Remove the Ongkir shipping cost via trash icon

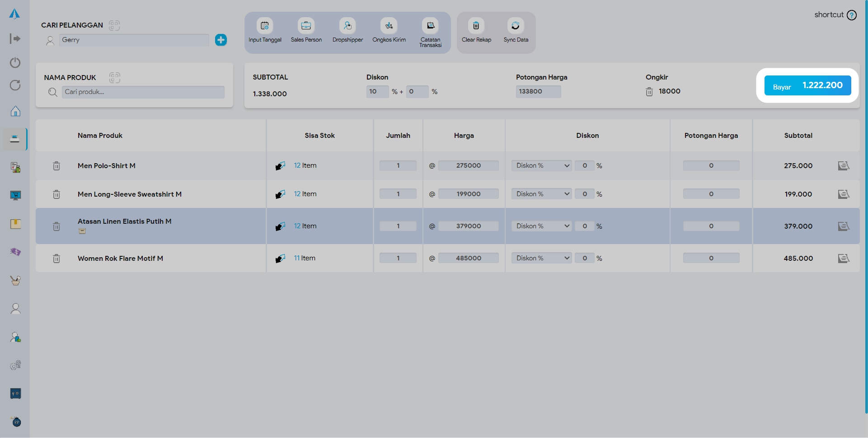(649, 92)
